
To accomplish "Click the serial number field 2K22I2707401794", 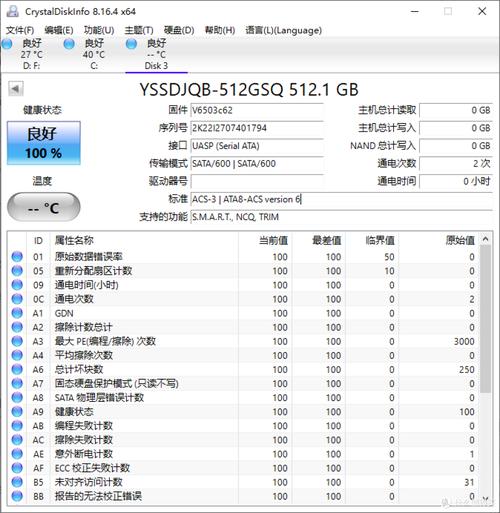I will point(257,128).
